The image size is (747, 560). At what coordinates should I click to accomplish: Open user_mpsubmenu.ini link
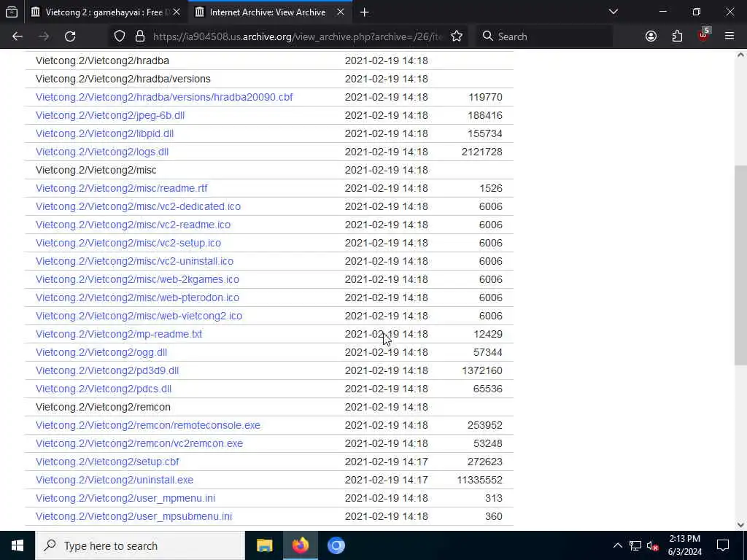click(x=134, y=516)
